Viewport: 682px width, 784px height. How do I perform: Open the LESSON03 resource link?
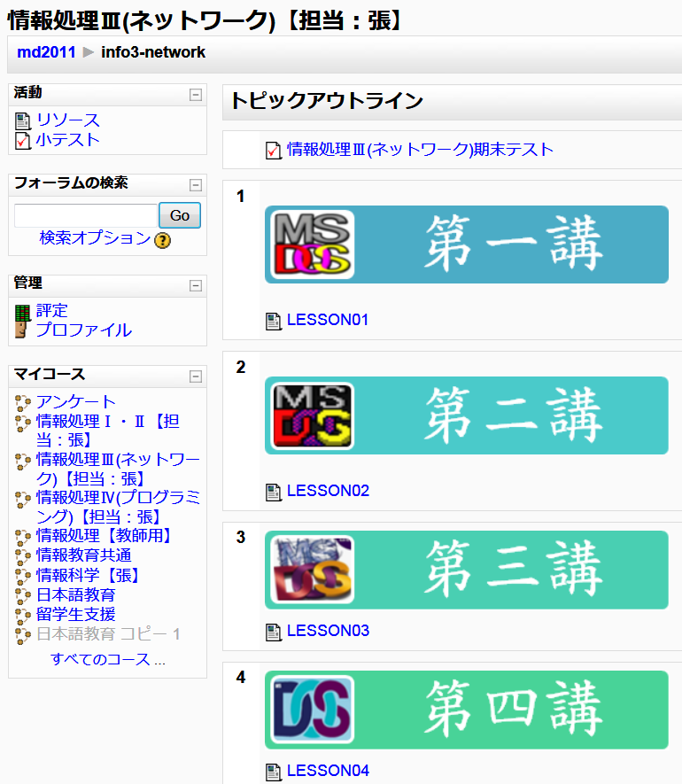[x=328, y=631]
